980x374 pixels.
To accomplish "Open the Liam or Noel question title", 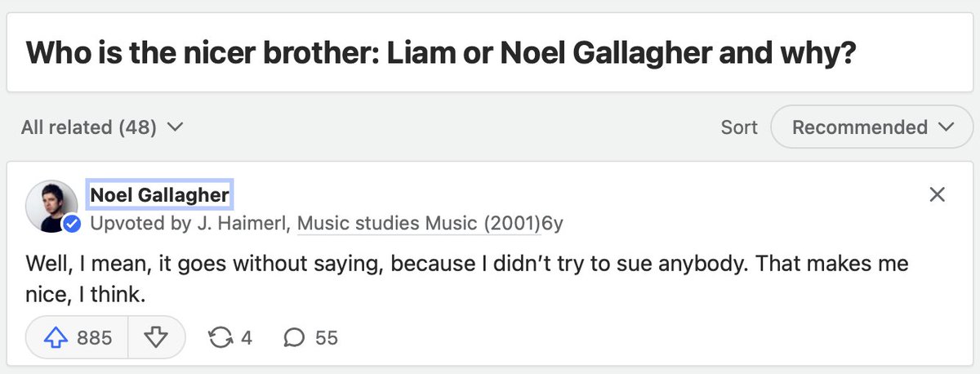I will point(441,52).
